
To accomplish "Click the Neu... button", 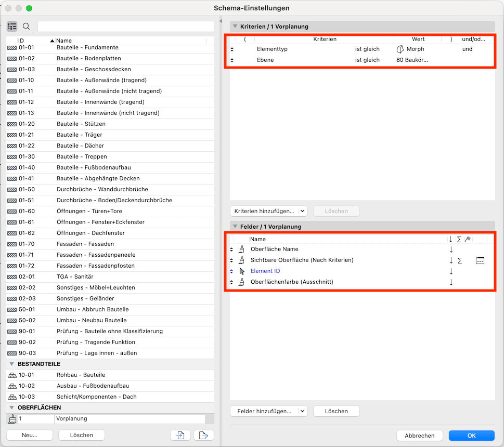I will (x=30, y=435).
